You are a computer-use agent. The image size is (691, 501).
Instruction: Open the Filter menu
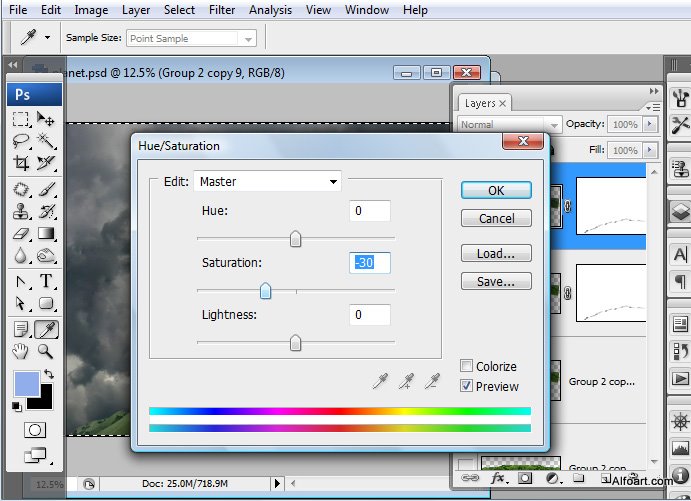pyautogui.click(x=222, y=10)
